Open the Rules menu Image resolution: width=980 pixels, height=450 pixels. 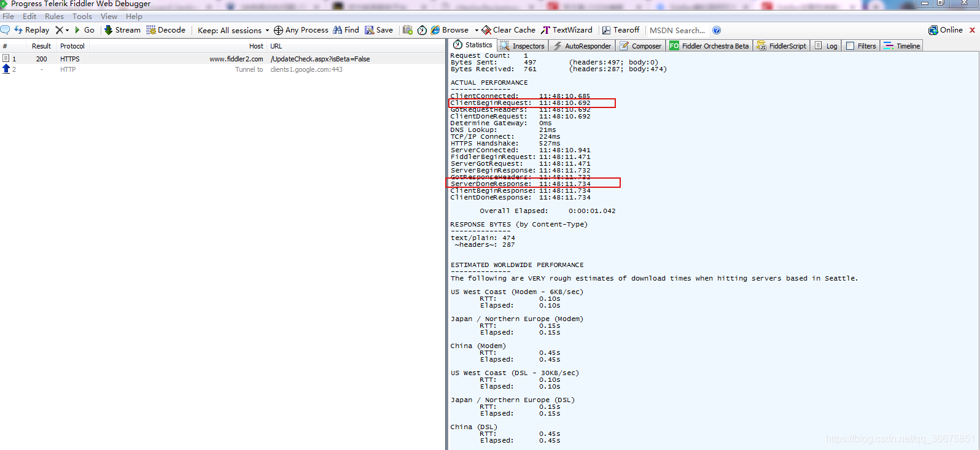click(54, 17)
